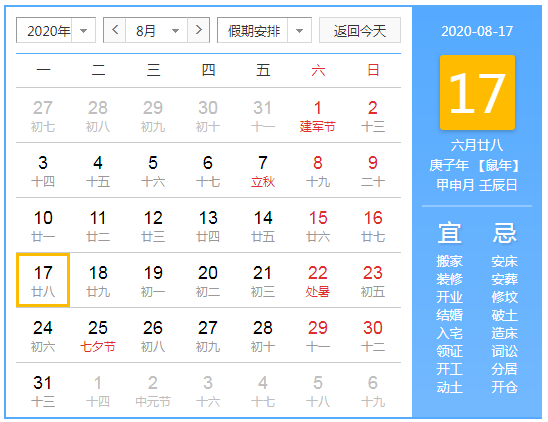Go to previous month arrow

115,30
